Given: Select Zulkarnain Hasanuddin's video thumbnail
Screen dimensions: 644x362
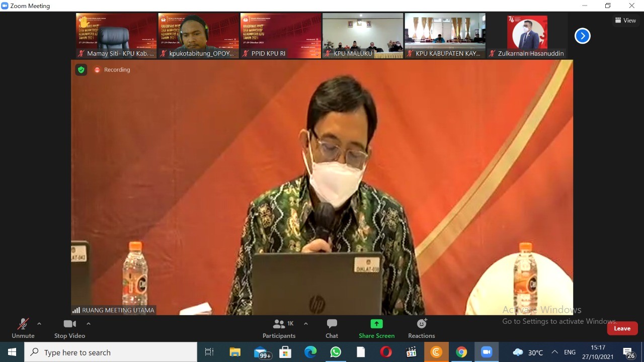Looking at the screenshot, I should click(527, 35).
